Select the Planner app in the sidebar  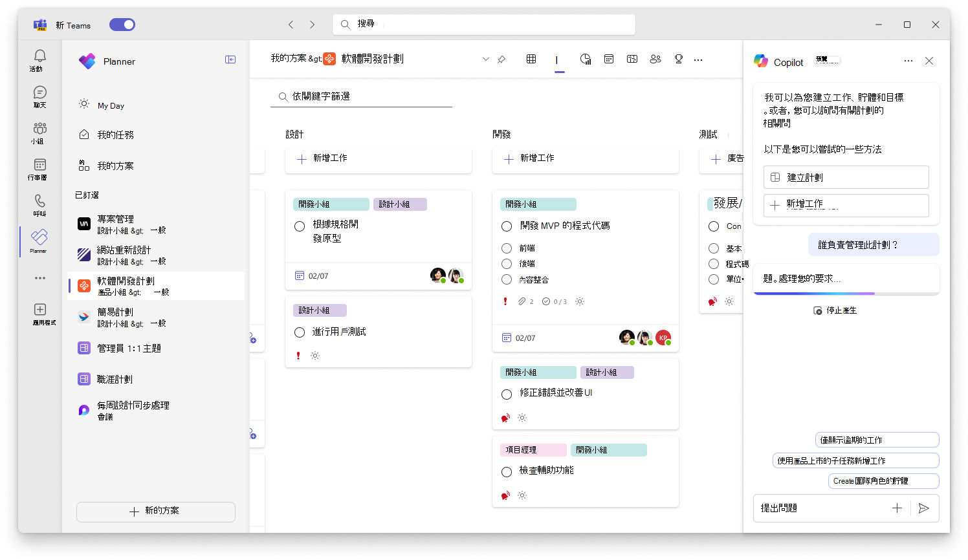point(39,241)
